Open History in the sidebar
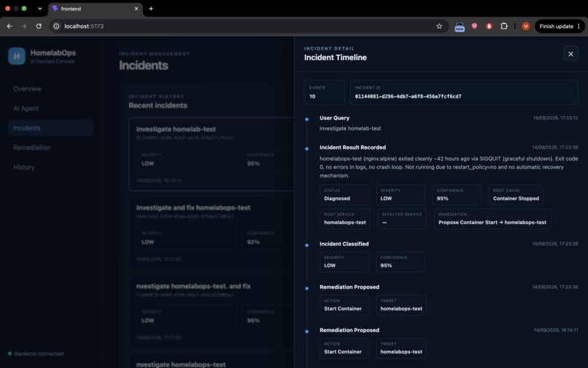 tap(50, 167)
